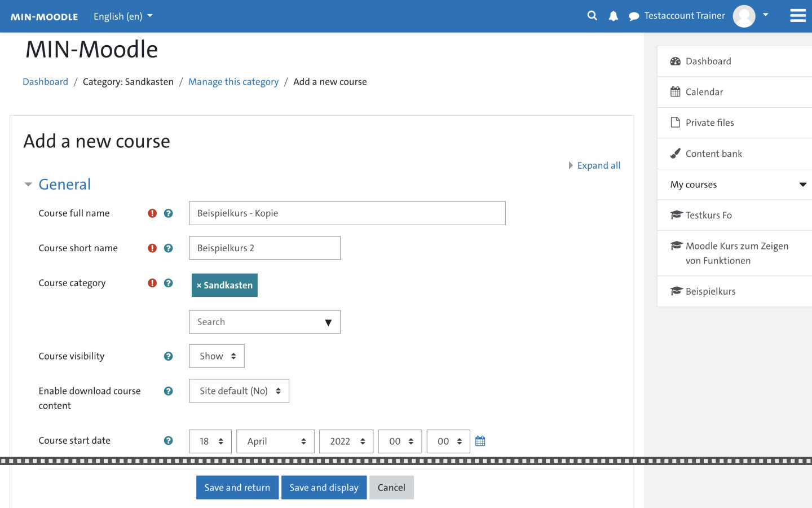Click graduation cap icon beside Moodle Kurs zum Zeigen
The width and height of the screenshot is (812, 508).
coord(676,246)
